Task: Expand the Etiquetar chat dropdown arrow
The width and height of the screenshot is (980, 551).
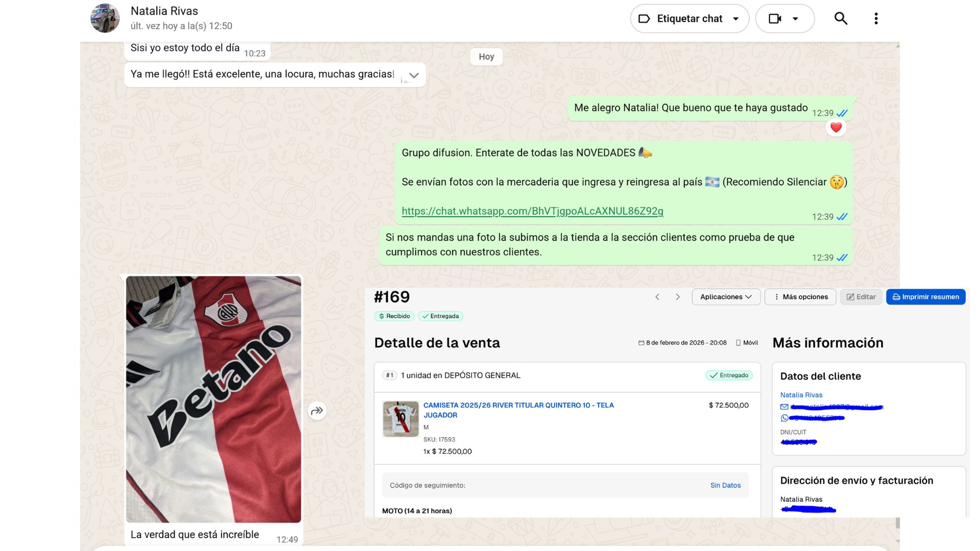Action: 736,19
